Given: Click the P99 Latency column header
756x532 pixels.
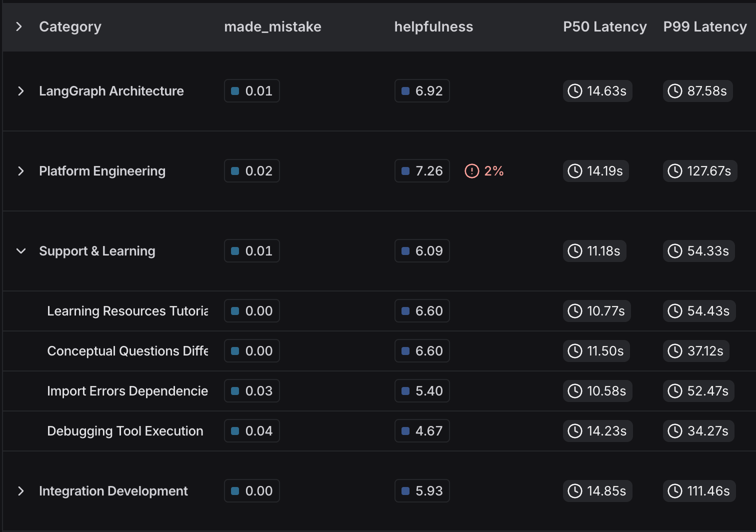Looking at the screenshot, I should [x=704, y=26].
